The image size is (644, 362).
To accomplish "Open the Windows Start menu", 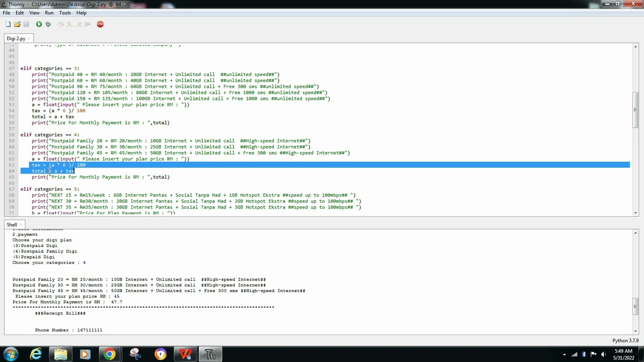I will 11,354.
